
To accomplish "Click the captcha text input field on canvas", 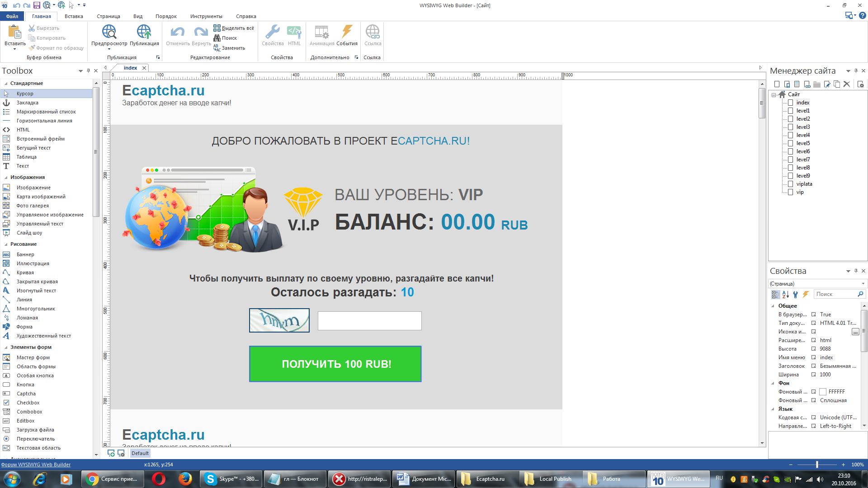I will (369, 321).
